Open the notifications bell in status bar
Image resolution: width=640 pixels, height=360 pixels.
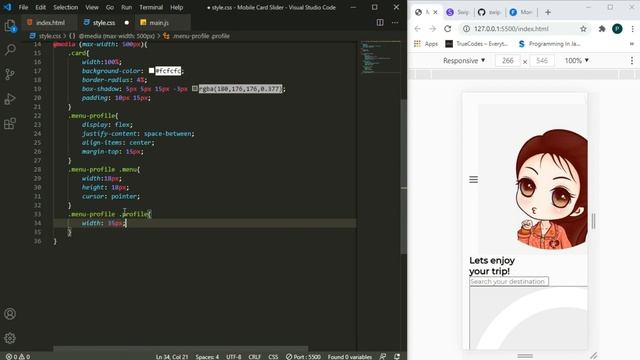coord(397,356)
